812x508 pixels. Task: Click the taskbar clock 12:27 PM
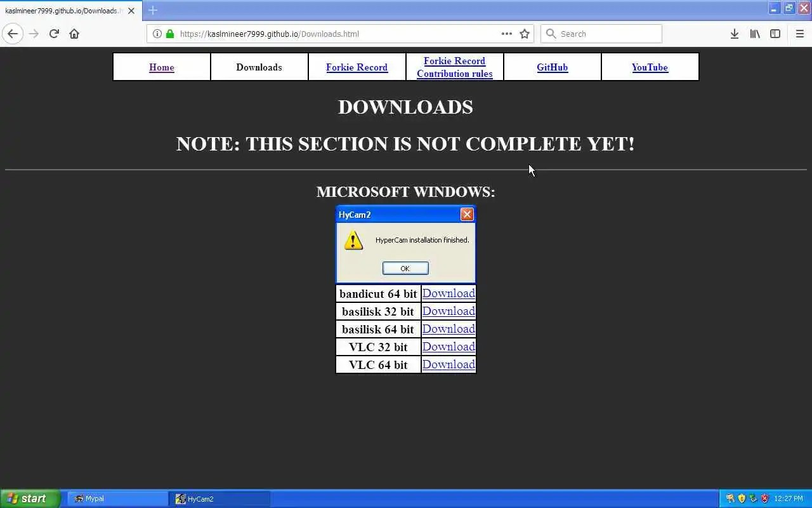(x=789, y=498)
